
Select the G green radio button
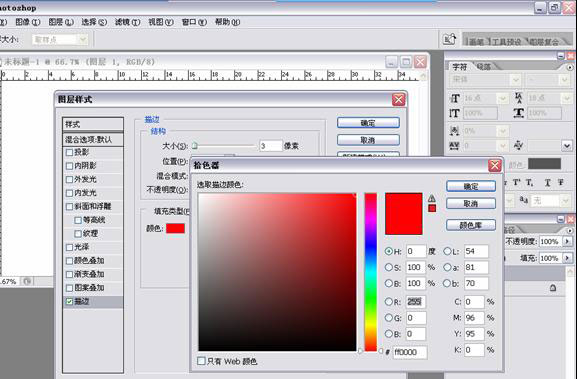coord(389,318)
